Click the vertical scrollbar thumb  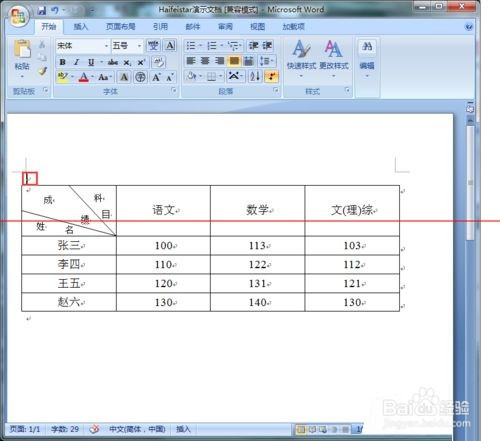click(470, 183)
